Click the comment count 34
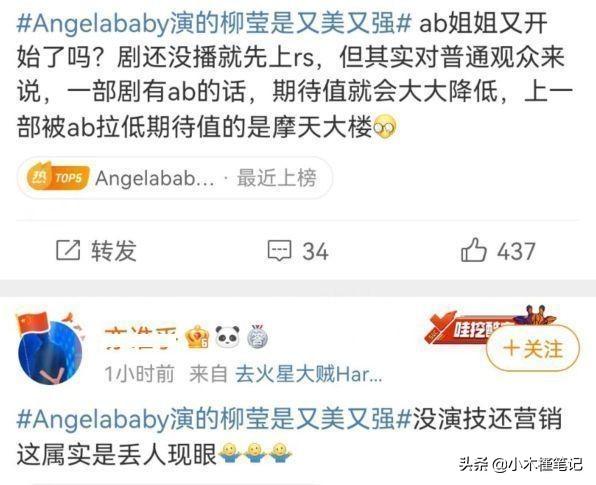The height and width of the screenshot is (485, 596). click(x=315, y=251)
